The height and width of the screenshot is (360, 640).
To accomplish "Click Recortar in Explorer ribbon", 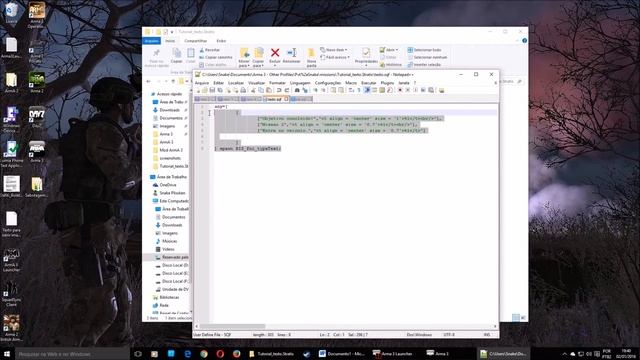I will (x=209, y=50).
